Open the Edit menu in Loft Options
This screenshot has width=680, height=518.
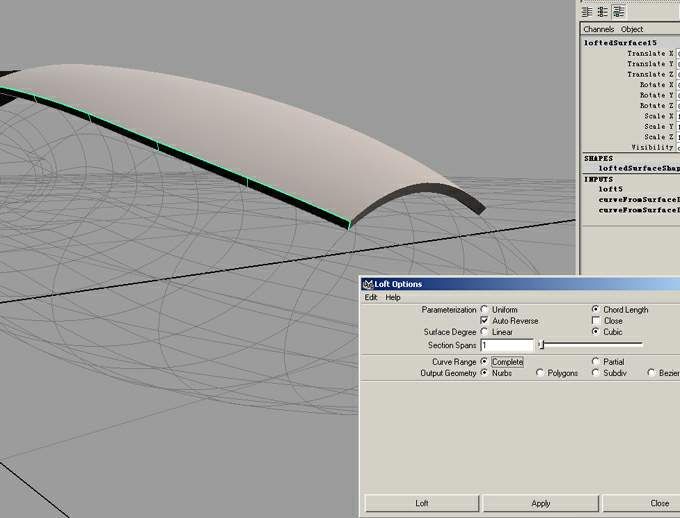(x=371, y=297)
